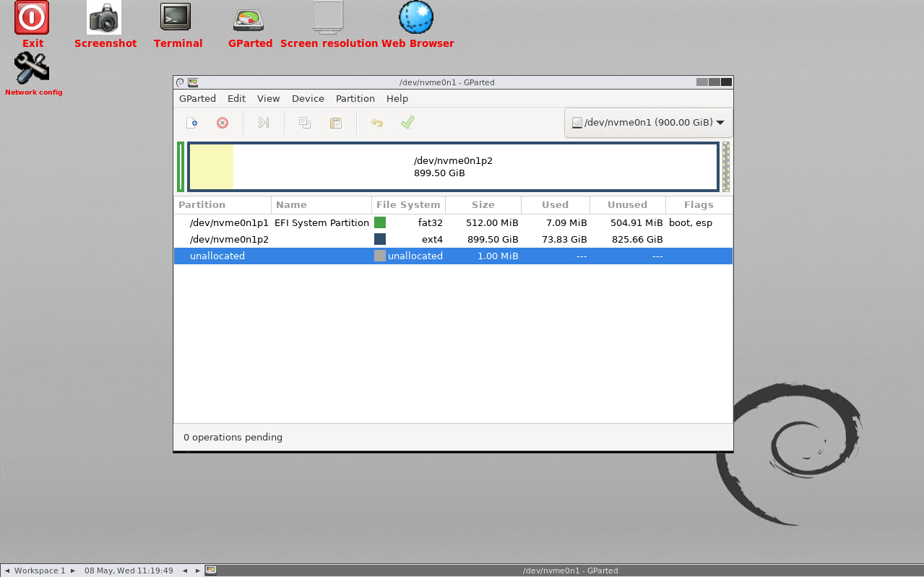Screen dimensions: 924x577
Task: Click the boot, esp flags cell
Action: tap(691, 222)
